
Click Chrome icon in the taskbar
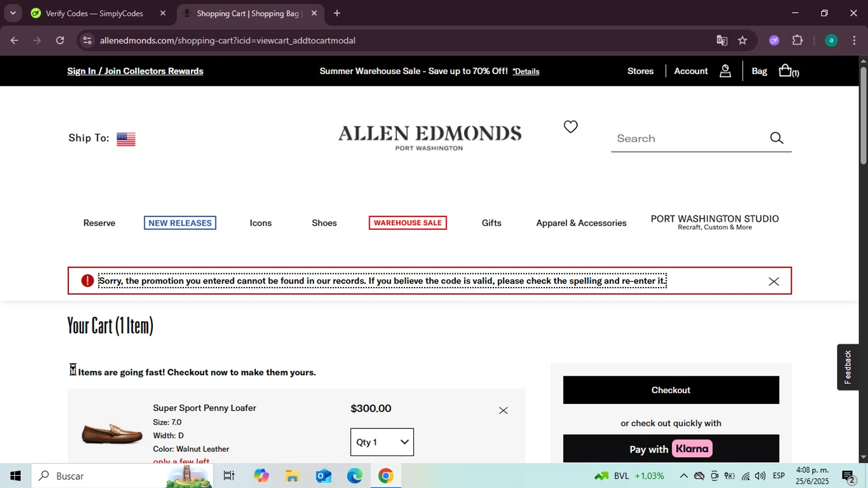coord(386,476)
